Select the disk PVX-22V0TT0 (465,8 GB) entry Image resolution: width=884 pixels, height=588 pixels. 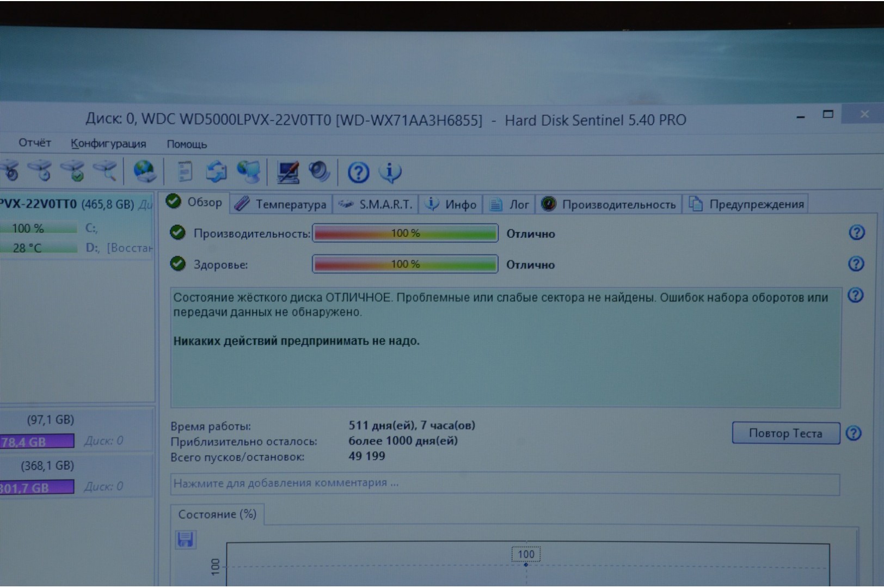tap(76, 204)
